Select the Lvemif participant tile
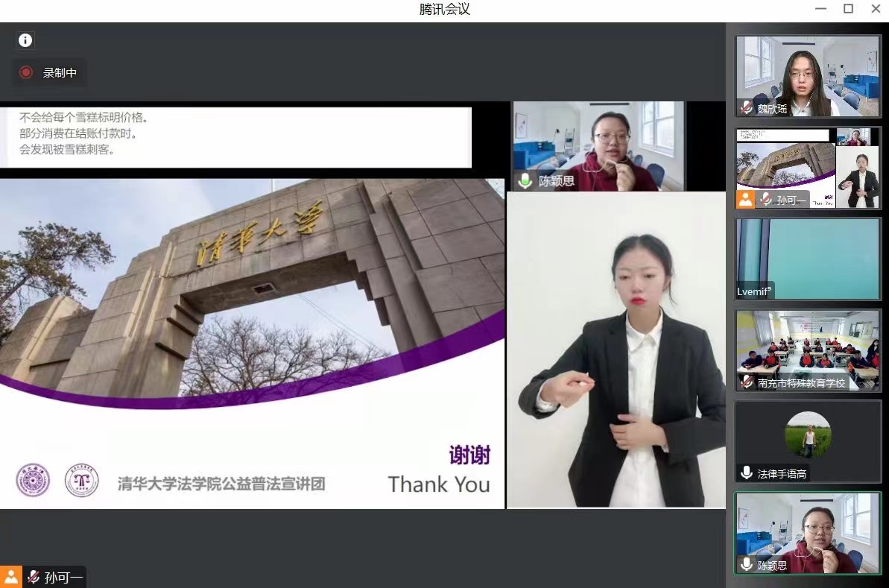 [x=808, y=259]
